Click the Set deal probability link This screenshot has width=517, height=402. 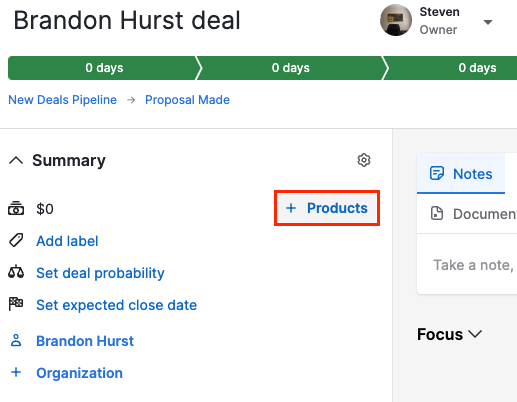pos(100,273)
